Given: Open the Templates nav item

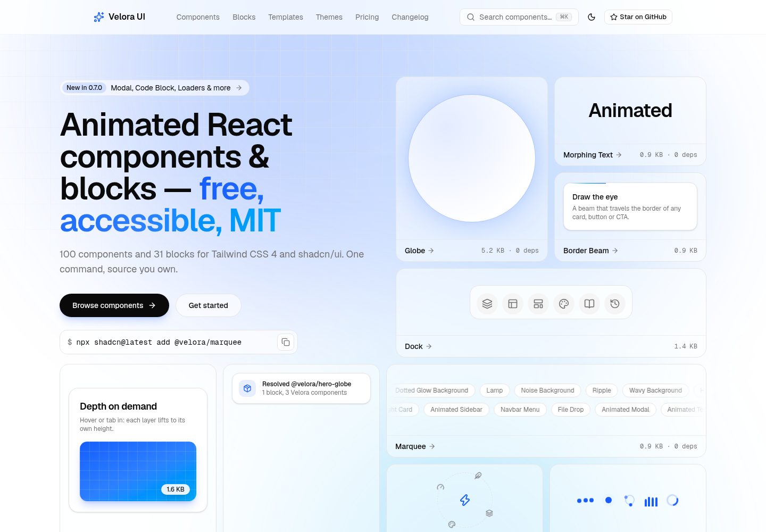Looking at the screenshot, I should [286, 17].
